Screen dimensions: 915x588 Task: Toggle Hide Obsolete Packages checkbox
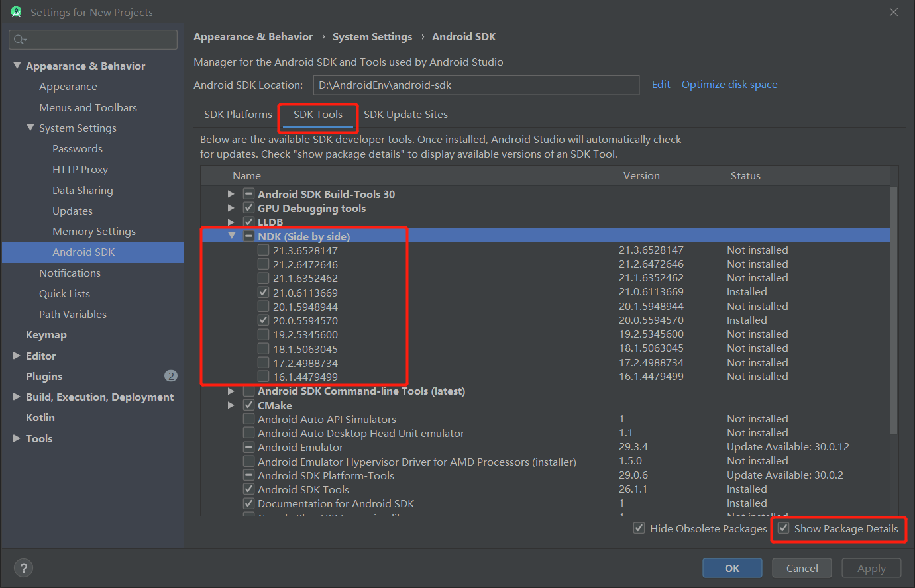639,528
